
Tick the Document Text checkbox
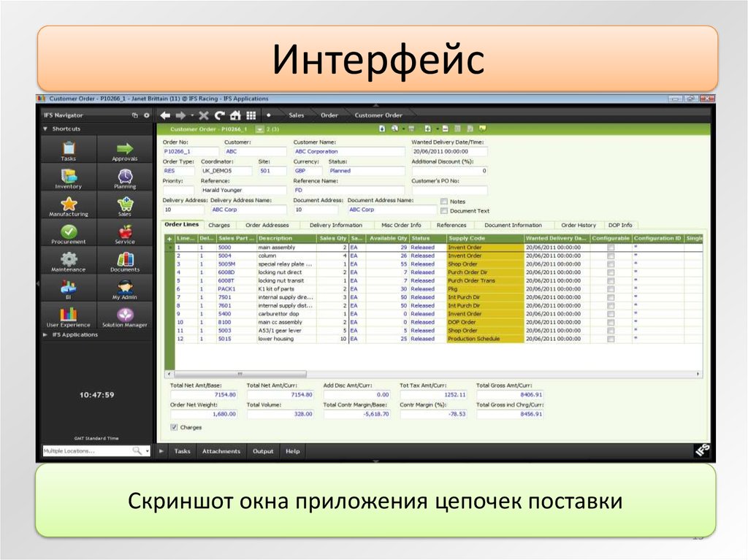click(443, 211)
